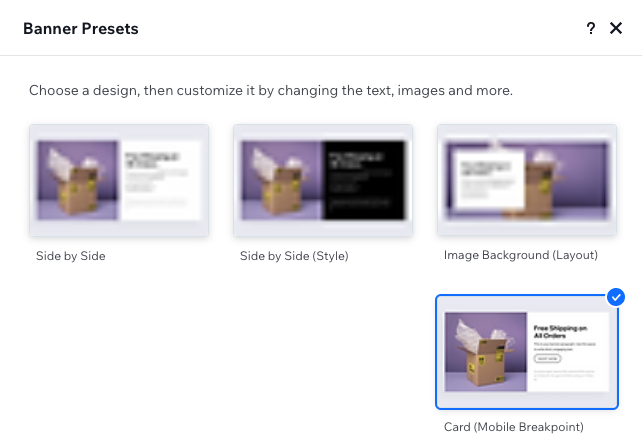Pick the Image Background (Layout) preset thumbnail

(x=527, y=180)
